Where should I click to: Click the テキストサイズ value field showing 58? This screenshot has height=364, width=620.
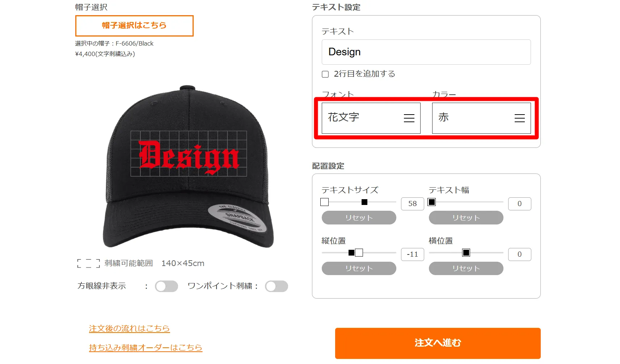pos(412,204)
